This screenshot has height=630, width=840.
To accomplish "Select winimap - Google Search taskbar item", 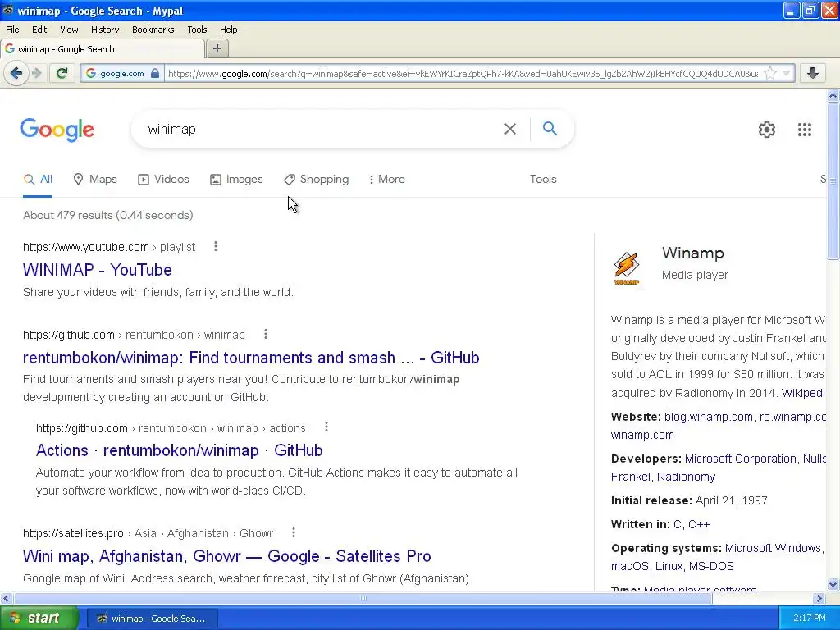I will [152, 619].
